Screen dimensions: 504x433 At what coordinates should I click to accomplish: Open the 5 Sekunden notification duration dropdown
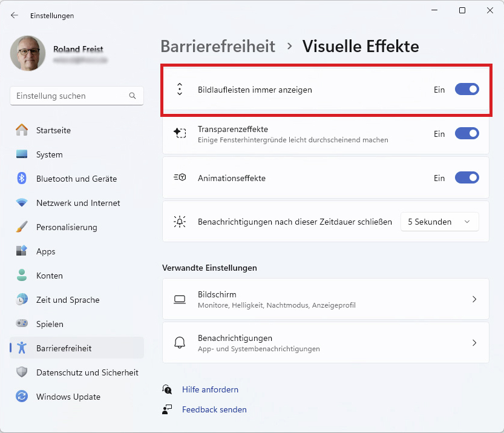439,222
